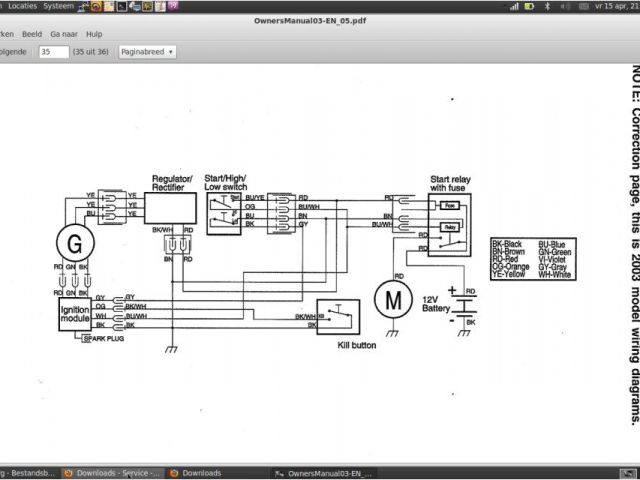Open the Hulp menu
The height and width of the screenshot is (480, 640).
[x=95, y=33]
